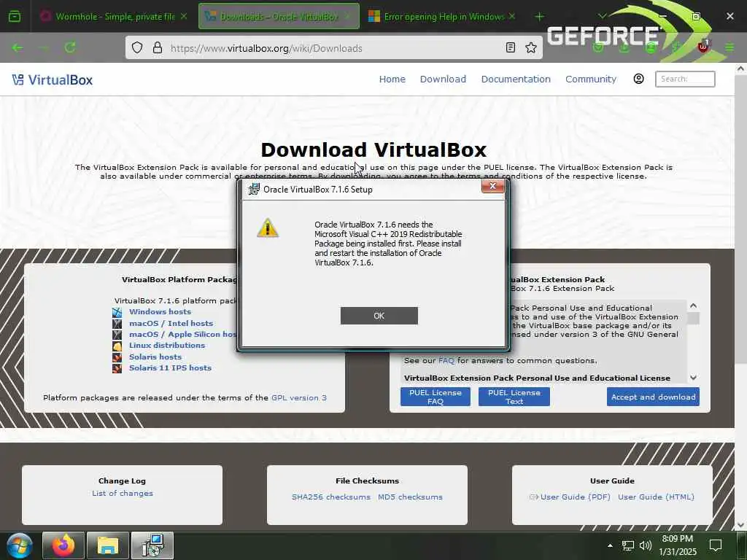Switch to the Downloads – Oracle VirtualBox tab
This screenshot has height=560, width=747.
coord(279,17)
